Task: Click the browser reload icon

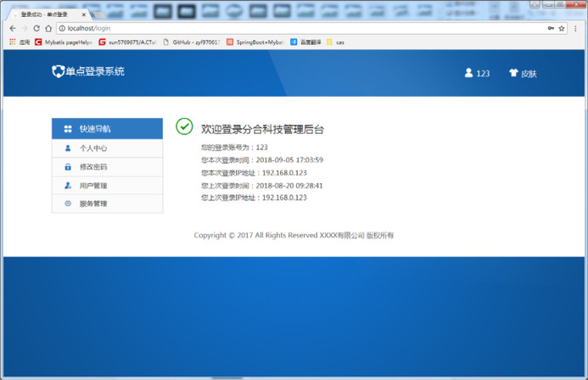Action: [x=36, y=28]
